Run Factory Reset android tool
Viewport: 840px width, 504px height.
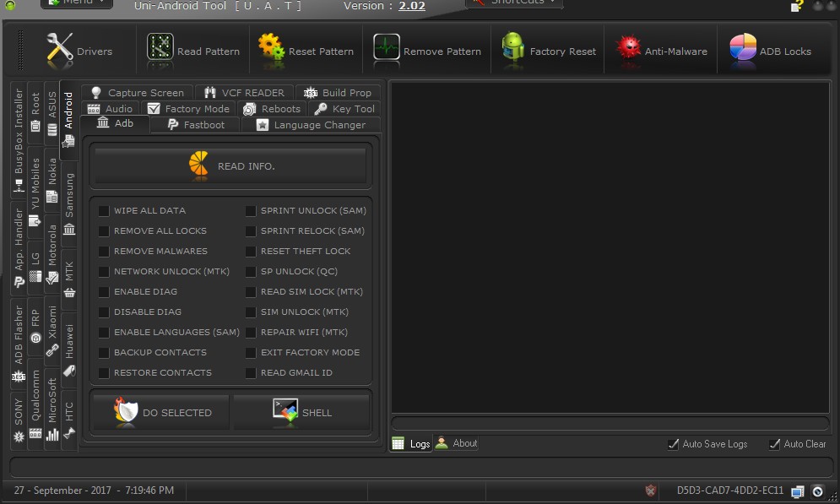[549, 51]
